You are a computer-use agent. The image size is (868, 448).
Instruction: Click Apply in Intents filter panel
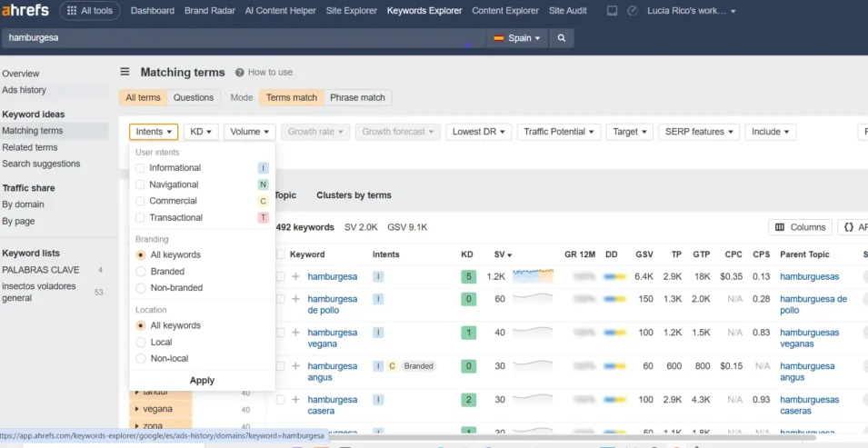[202, 381]
